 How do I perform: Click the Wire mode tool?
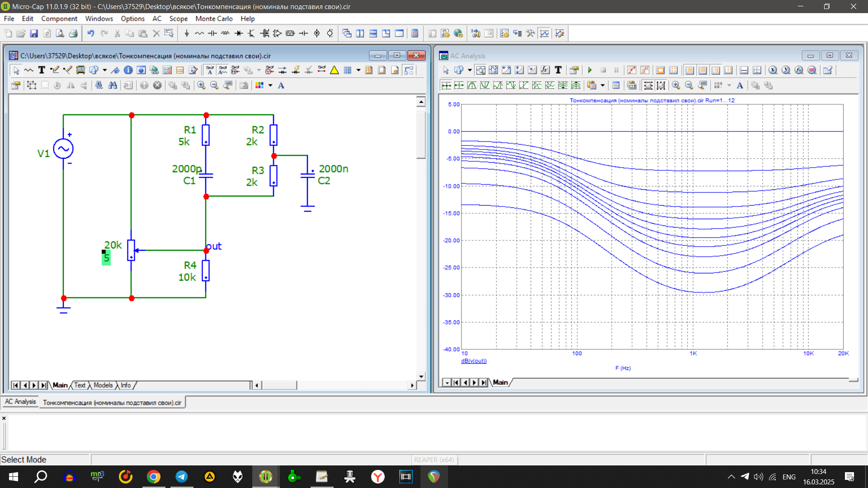55,70
